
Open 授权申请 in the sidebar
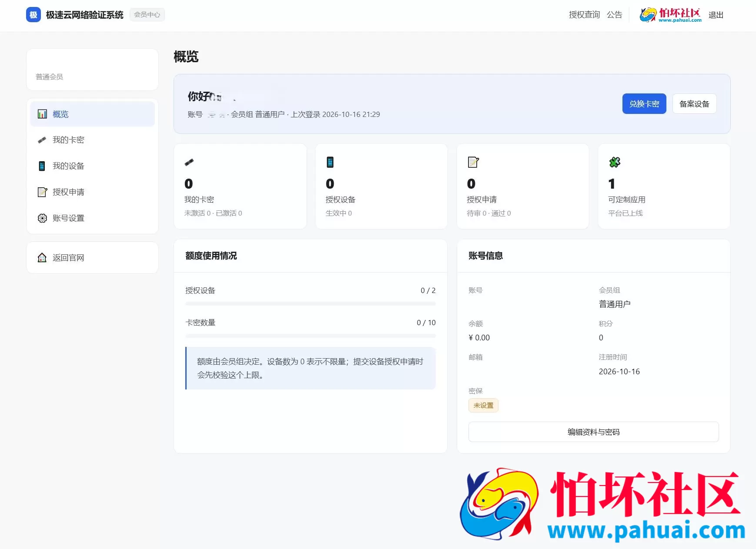(93, 192)
